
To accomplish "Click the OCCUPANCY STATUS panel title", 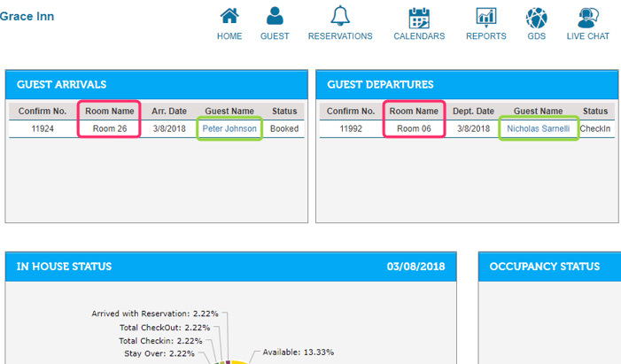I will pyautogui.click(x=545, y=267).
